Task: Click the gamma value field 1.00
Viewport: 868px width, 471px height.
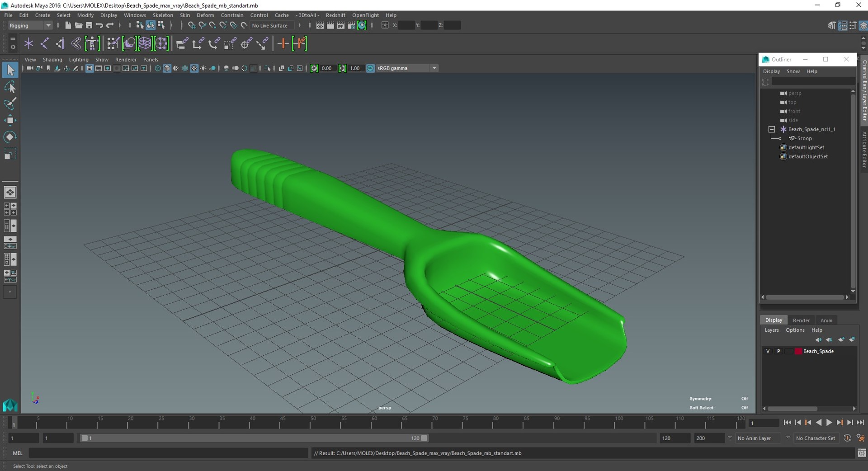Action: pos(355,68)
